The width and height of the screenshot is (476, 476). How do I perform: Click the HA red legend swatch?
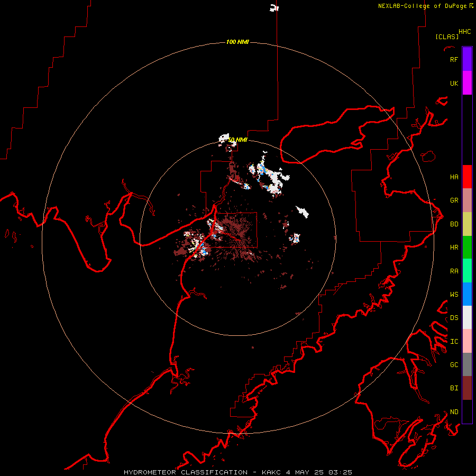(x=467, y=177)
